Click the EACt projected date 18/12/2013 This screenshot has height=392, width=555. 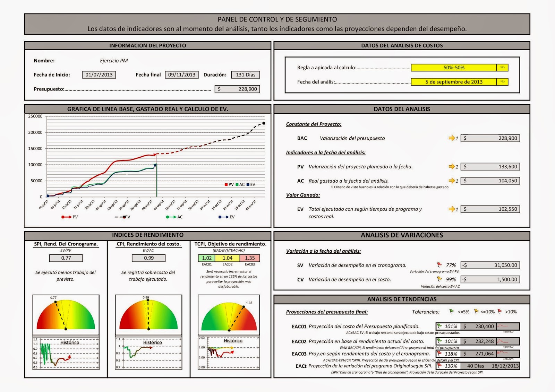[505, 366]
